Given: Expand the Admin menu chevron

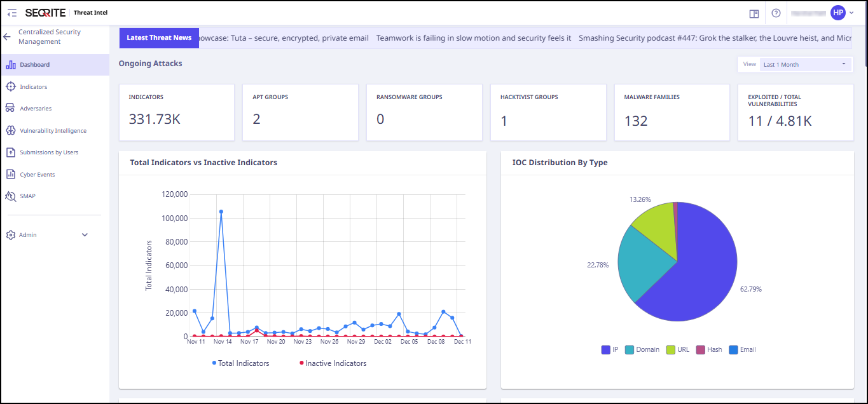Looking at the screenshot, I should click(85, 235).
